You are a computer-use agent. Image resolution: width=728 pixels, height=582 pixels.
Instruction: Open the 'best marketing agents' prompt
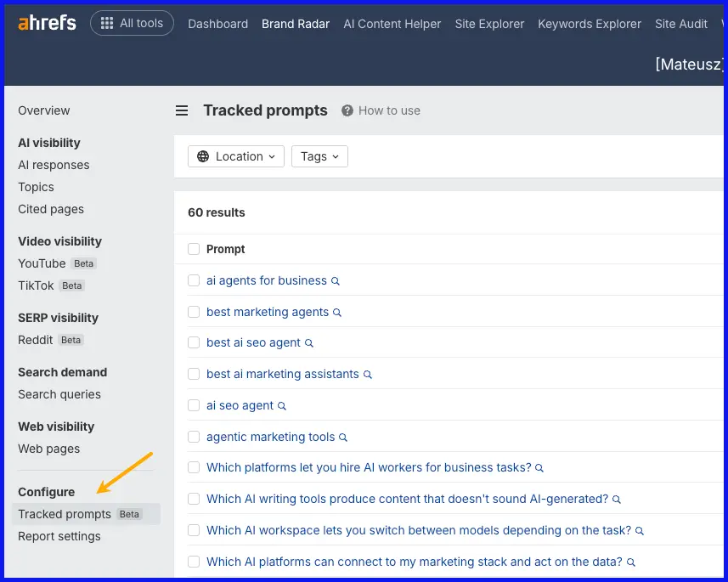pyautogui.click(x=268, y=312)
